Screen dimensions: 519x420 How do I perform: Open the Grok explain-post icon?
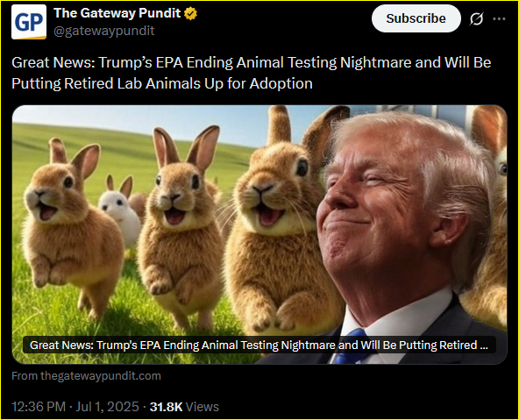point(476,18)
